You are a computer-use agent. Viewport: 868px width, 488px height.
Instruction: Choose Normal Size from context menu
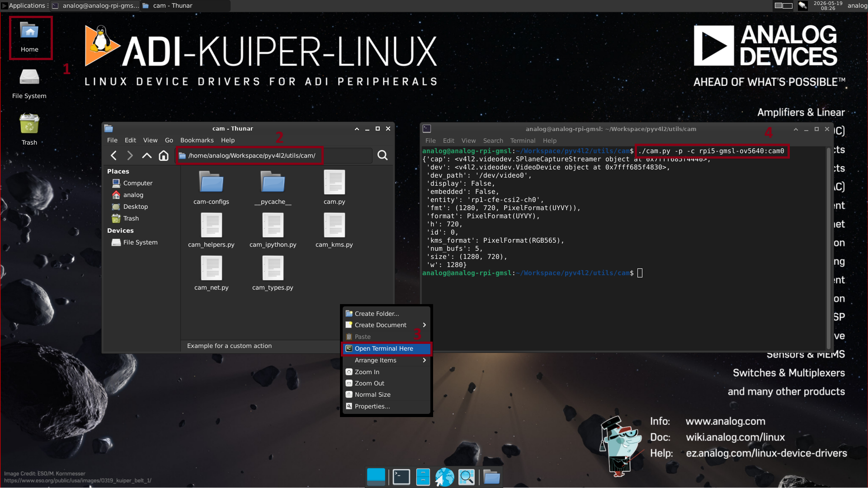pyautogui.click(x=387, y=394)
